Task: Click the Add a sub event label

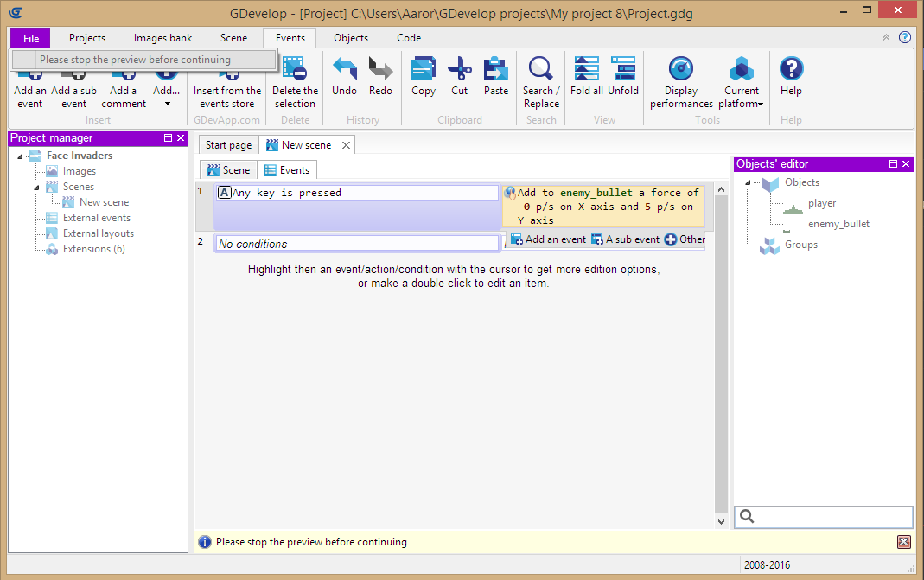Action: (x=73, y=97)
